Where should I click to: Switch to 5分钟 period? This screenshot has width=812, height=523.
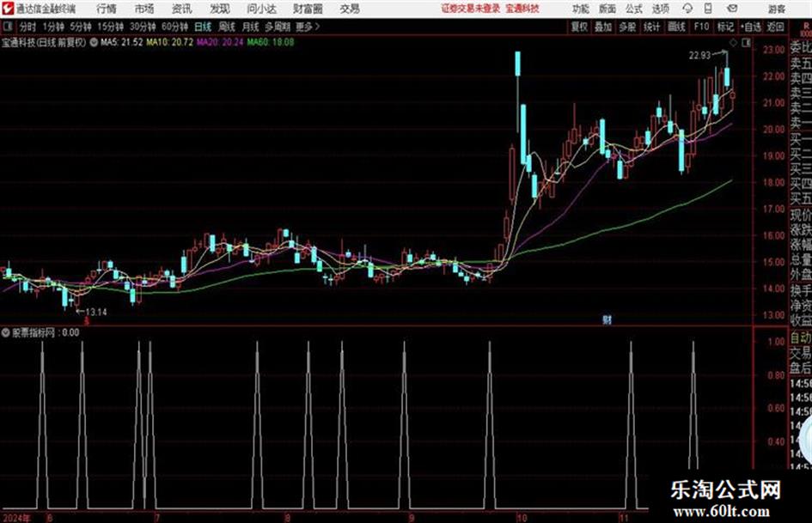[81, 27]
